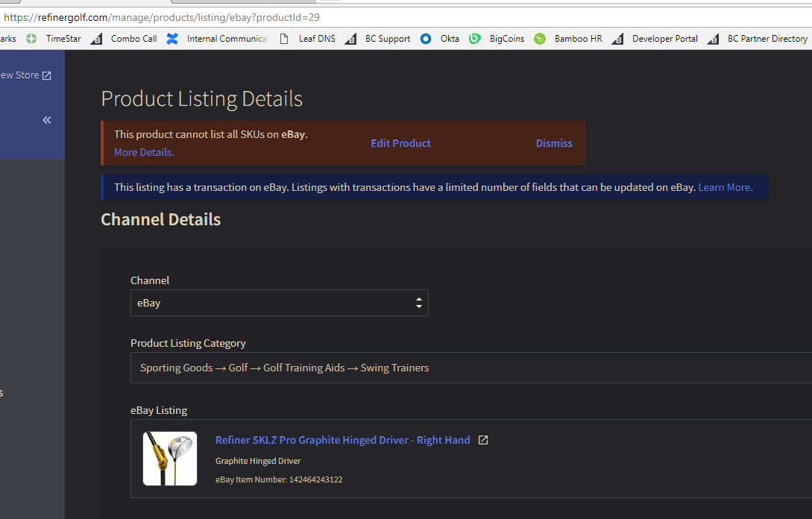Screen dimensions: 812x519
Task: Click the Channel Details heading
Action: (x=160, y=220)
